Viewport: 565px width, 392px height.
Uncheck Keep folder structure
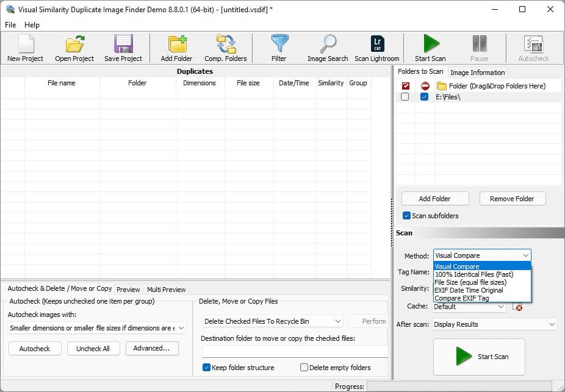point(206,368)
